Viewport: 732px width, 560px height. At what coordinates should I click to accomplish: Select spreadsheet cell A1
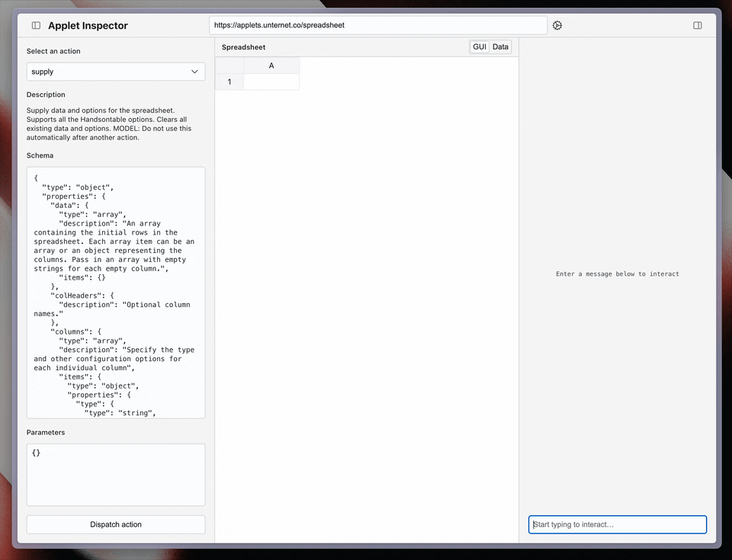(x=271, y=82)
